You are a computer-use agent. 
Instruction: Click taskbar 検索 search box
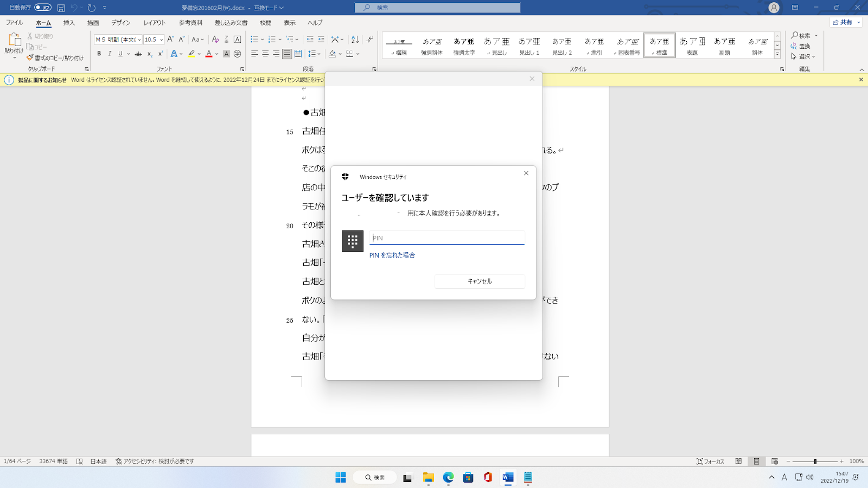pos(375,477)
